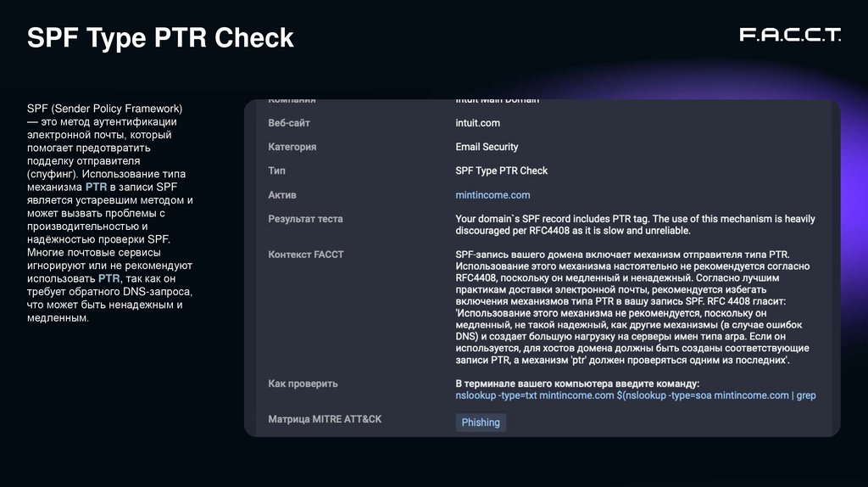The height and width of the screenshot is (487, 868).
Task: Select the Email Security category value
Action: click(487, 147)
